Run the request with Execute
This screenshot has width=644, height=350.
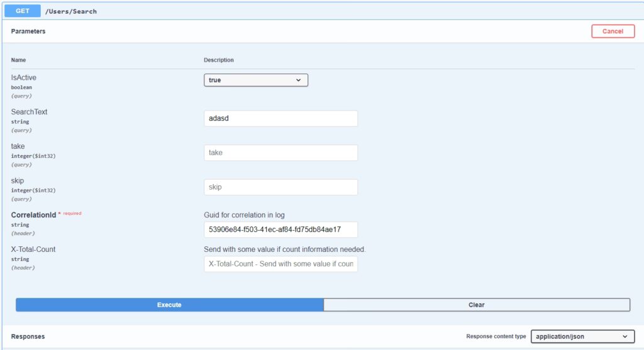169,305
